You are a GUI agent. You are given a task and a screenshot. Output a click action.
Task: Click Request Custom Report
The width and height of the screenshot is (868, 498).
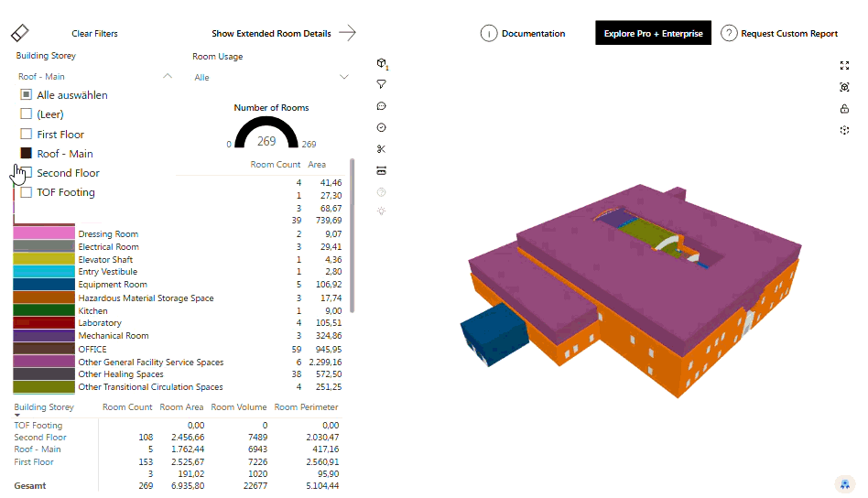pyautogui.click(x=789, y=33)
